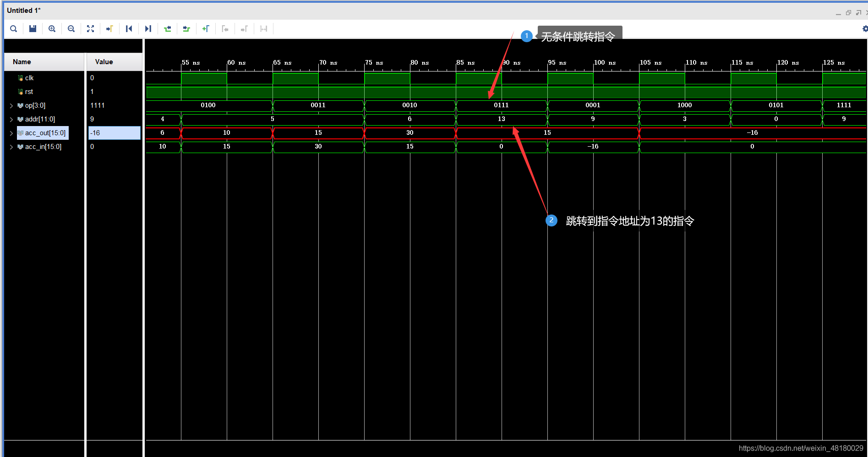This screenshot has width=868, height=457.
Task: Click op waveform segment 0010
Action: pyautogui.click(x=410, y=105)
